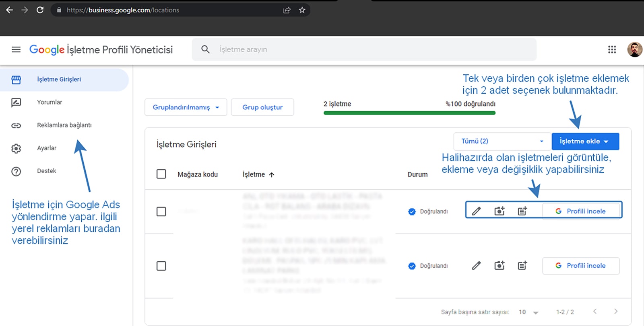Tick the first business row checkbox
This screenshot has height=326, width=644.
[x=161, y=211]
